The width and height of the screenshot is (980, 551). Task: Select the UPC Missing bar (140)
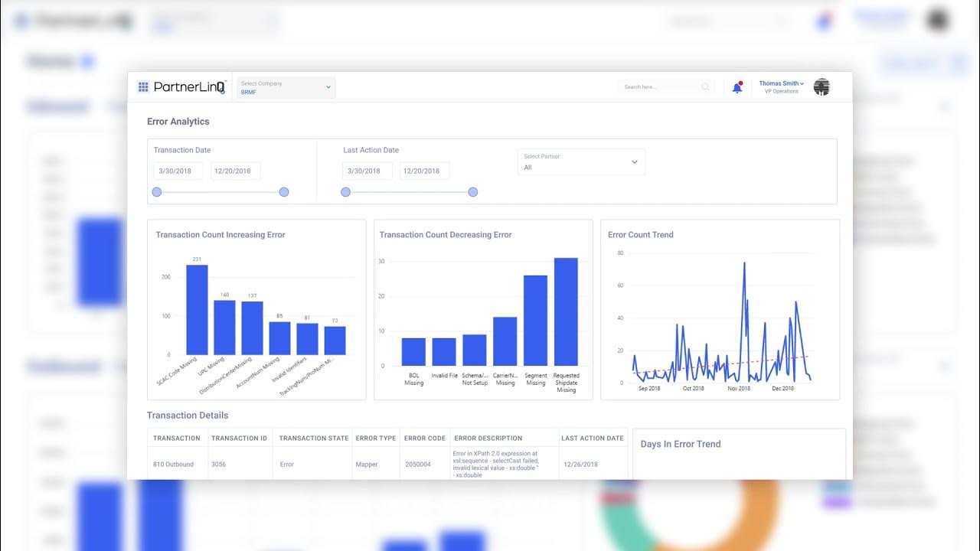[x=224, y=328]
